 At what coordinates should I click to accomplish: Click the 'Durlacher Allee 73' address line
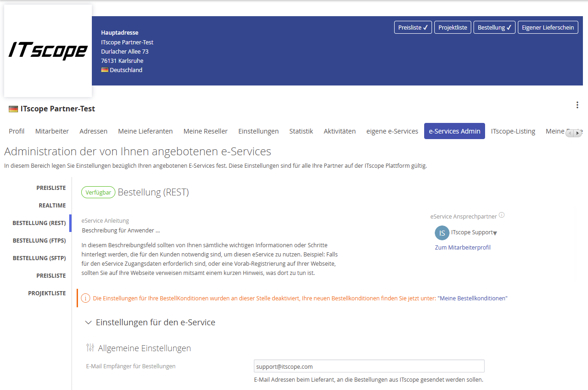click(x=125, y=51)
